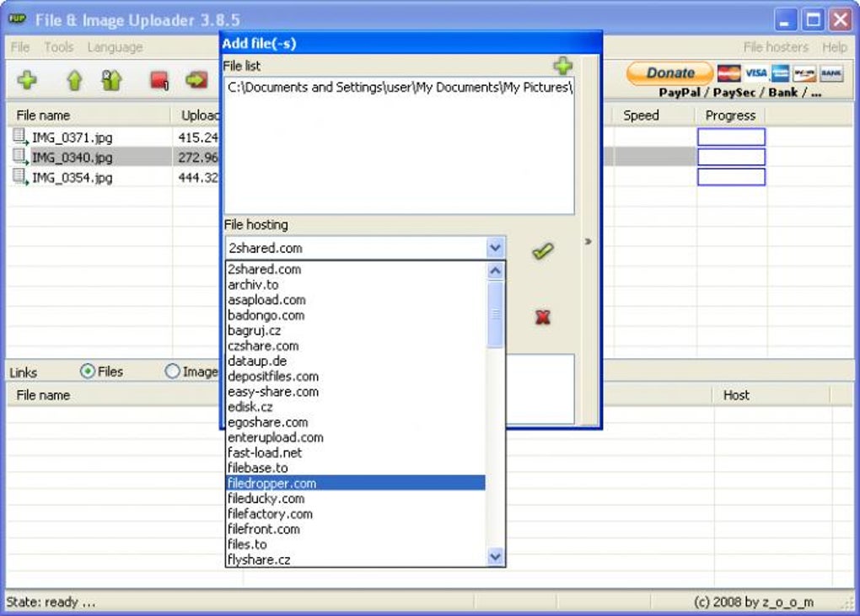Choose archiv.to from the hosting list

point(356,285)
